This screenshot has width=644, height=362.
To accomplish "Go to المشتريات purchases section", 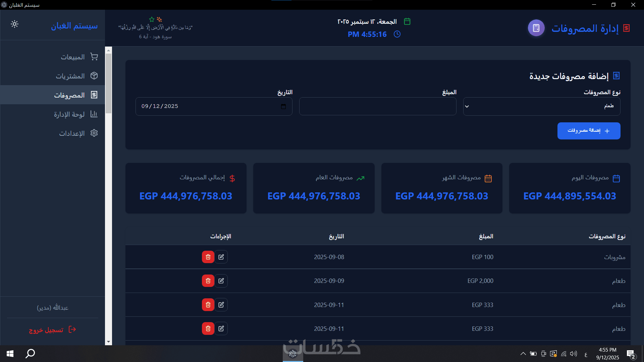I will 70,76.
